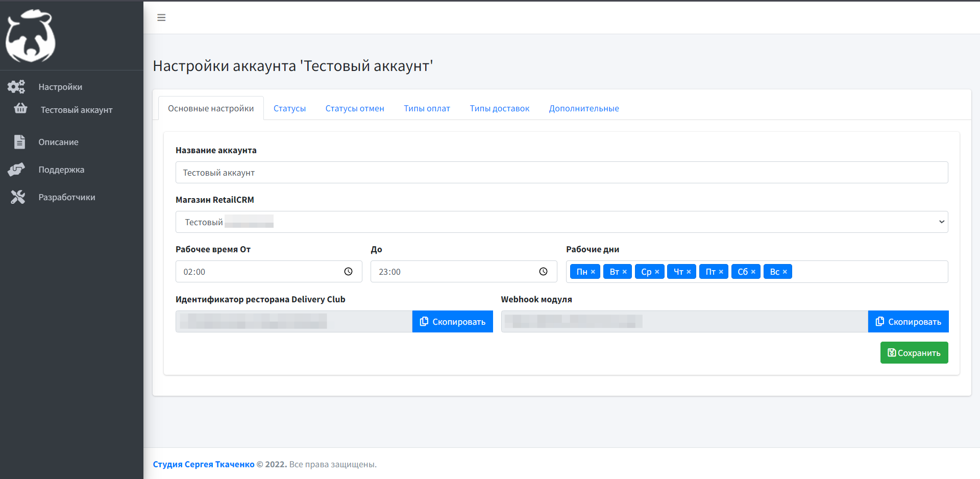The width and height of the screenshot is (980, 479).
Task: Remove Чт from working days
Action: pyautogui.click(x=689, y=272)
